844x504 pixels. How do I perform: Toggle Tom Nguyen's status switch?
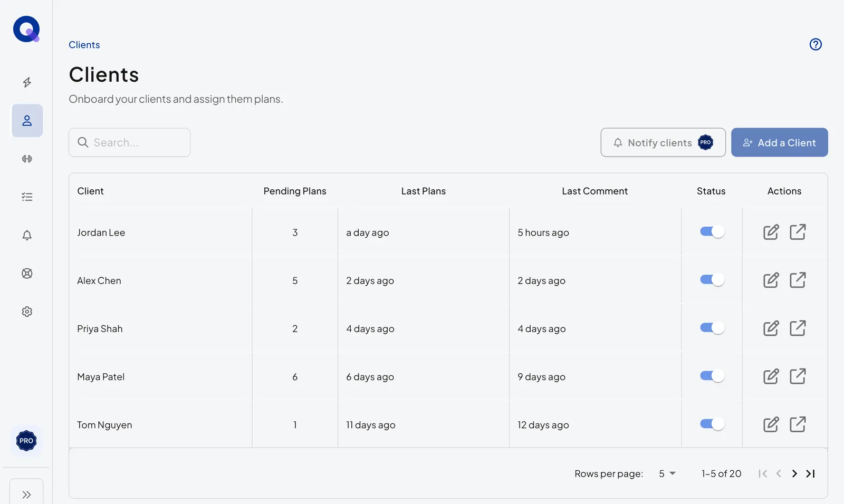click(712, 424)
